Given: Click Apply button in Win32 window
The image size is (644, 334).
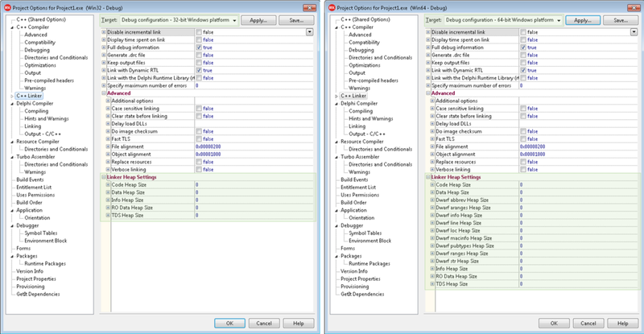Looking at the screenshot, I should pyautogui.click(x=258, y=20).
